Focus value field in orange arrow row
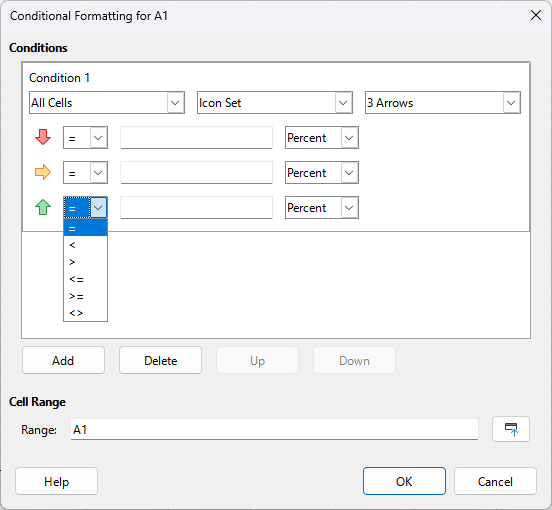Viewport: 552px width, 510px height. (196, 172)
